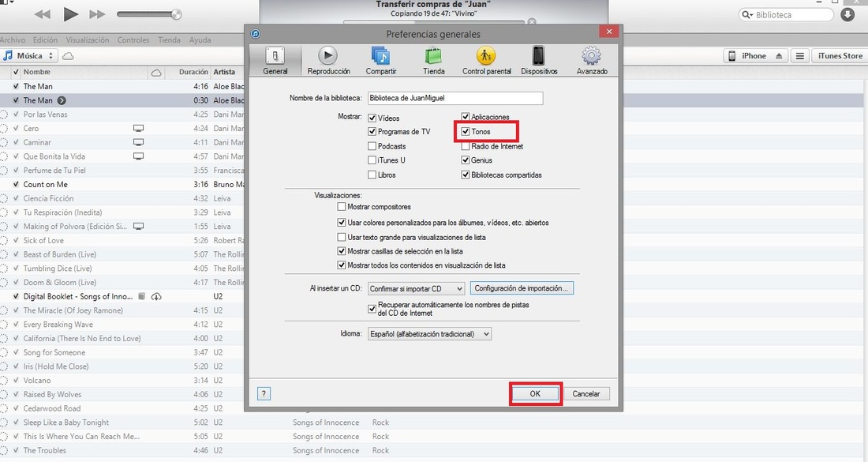This screenshot has width=868, height=462.
Task: Click the Biblioteca search field
Action: [x=786, y=15]
